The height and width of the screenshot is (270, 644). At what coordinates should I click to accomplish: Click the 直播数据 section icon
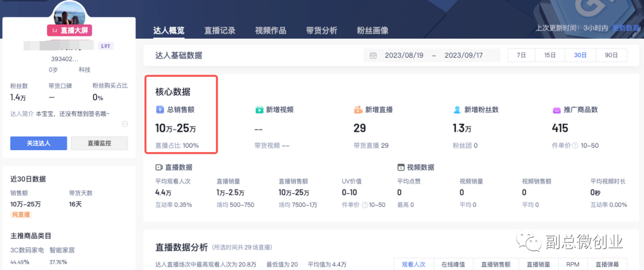159,167
